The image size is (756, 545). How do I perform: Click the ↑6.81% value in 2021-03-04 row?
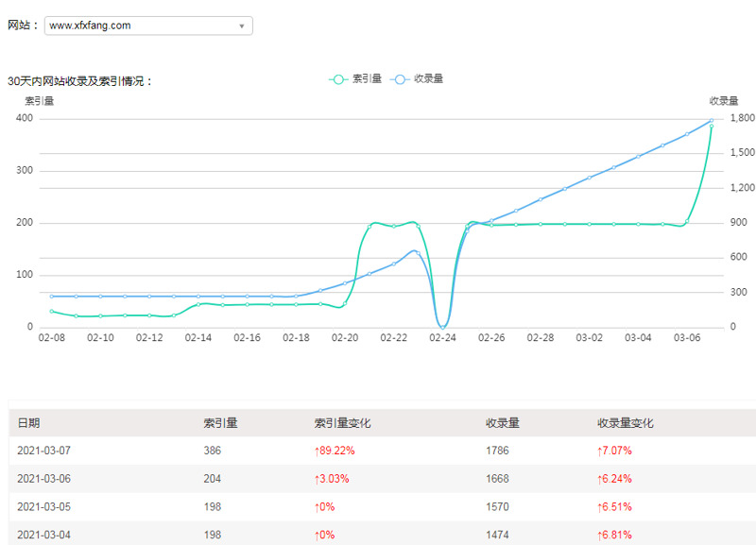click(x=614, y=536)
